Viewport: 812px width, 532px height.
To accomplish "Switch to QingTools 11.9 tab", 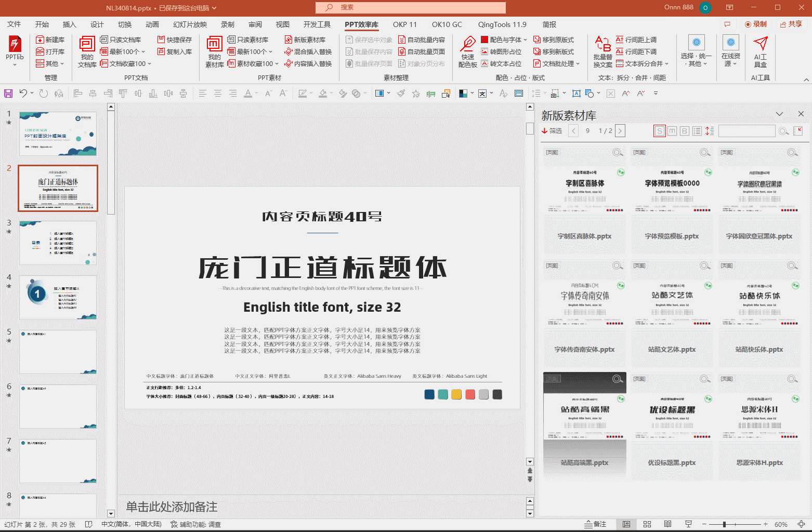I will click(x=502, y=24).
